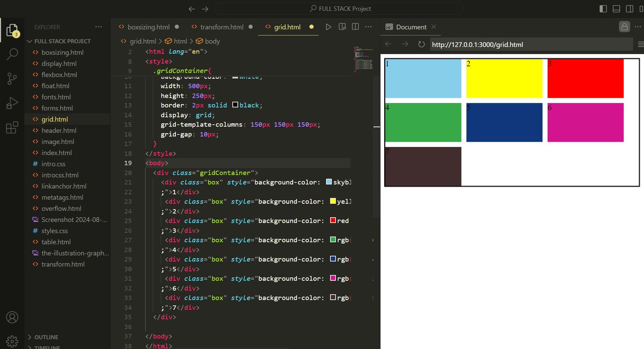Open table.html in explorer
The width and height of the screenshot is (644, 349).
[x=56, y=242]
